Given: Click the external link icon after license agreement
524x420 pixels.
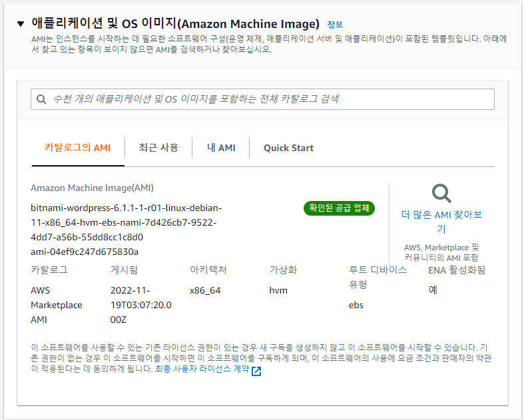Looking at the screenshot, I should 256,371.
